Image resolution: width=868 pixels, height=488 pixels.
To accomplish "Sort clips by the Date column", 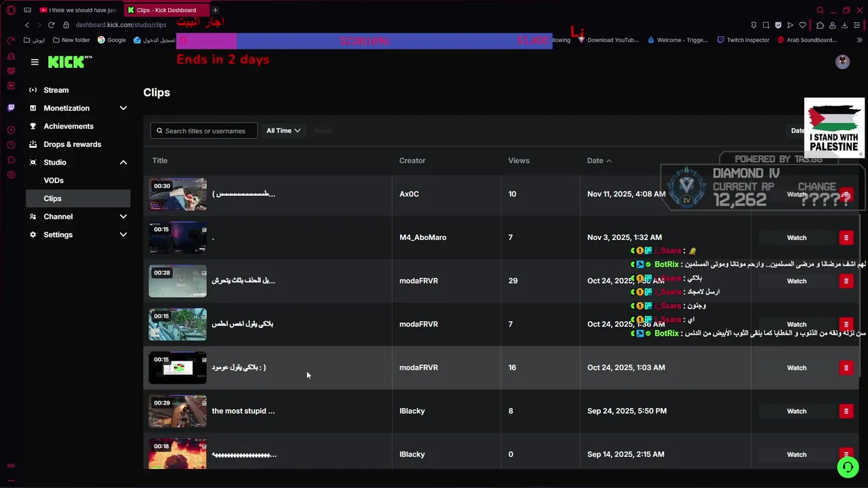I will point(599,161).
